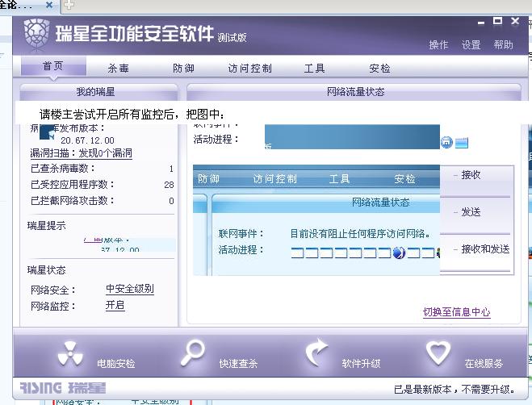Open the 防御 tab in main navigation
532x405 pixels.
point(183,69)
